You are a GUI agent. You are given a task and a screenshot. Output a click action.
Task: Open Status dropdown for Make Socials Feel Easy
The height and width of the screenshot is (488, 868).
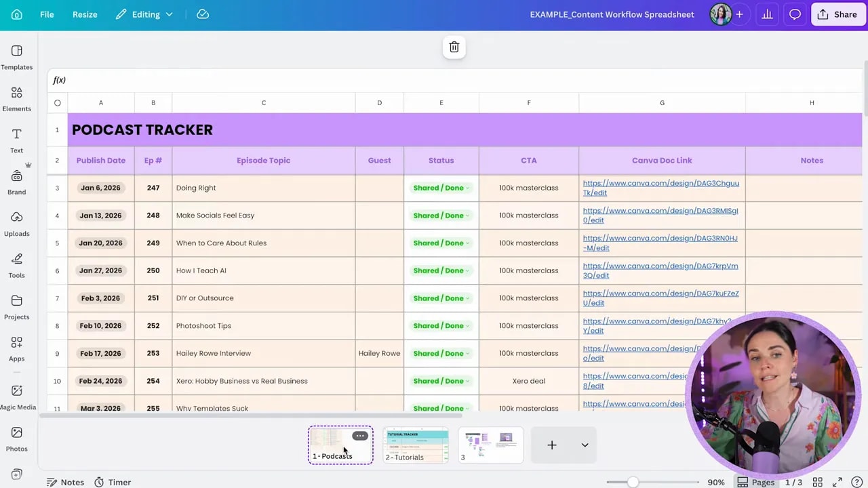[441, 216]
